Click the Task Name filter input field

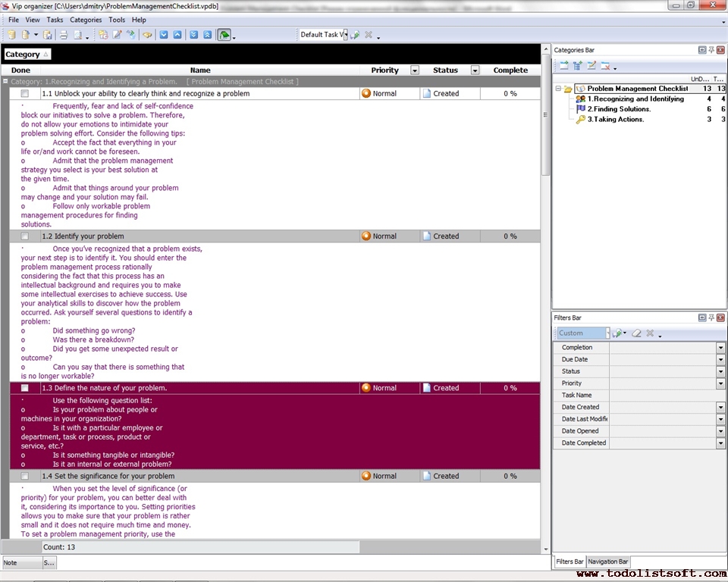tap(666, 396)
